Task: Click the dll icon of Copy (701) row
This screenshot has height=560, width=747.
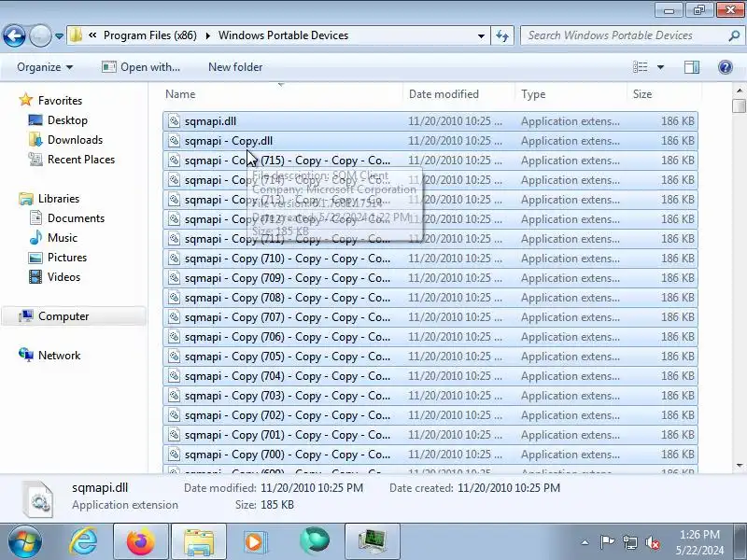Action: (175, 434)
